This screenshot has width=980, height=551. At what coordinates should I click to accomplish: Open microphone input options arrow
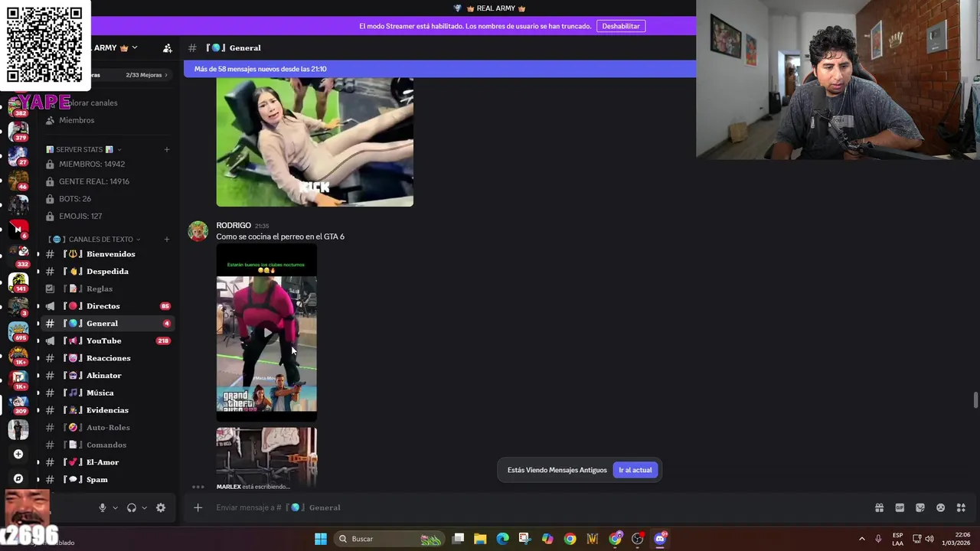[116, 507]
